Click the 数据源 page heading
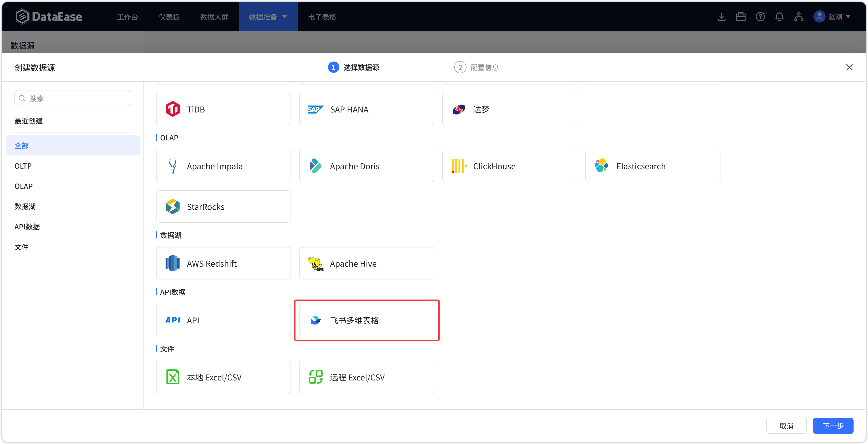868x444 pixels. coord(23,46)
